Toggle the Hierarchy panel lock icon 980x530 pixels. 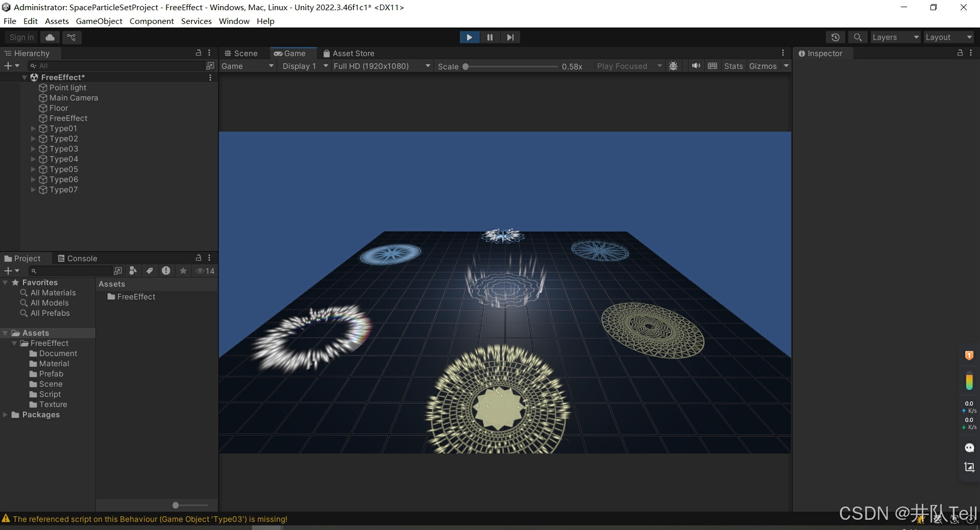pos(199,53)
